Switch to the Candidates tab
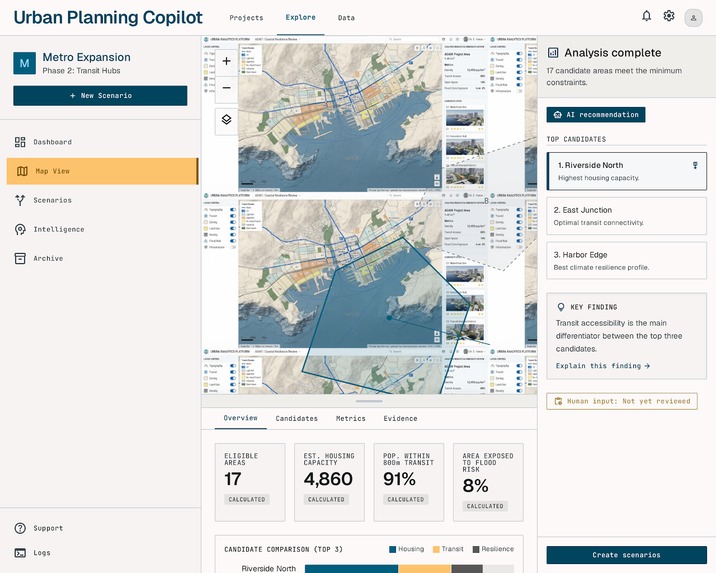 [x=296, y=418]
